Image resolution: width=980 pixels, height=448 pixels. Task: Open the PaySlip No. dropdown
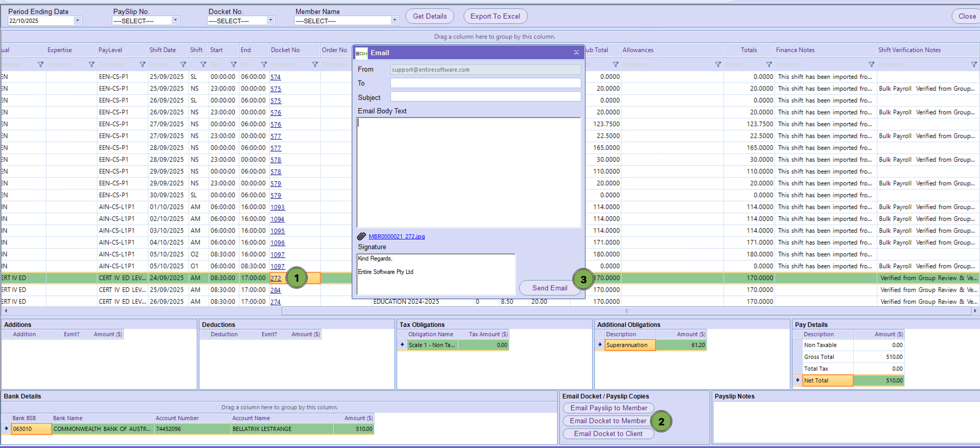175,21
